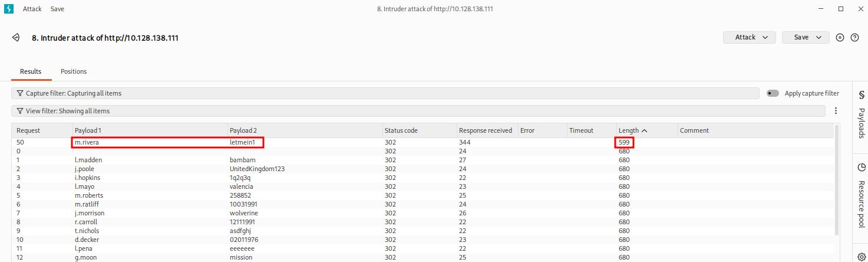The height and width of the screenshot is (262, 868).
Task: Expand the Attack dropdown button
Action: point(749,37)
